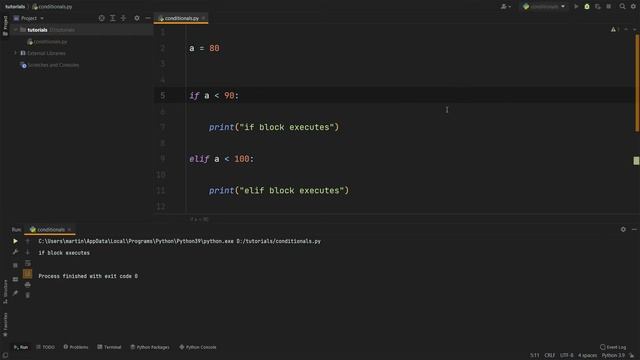Screen dimensions: 640x360
Task: Open Python Console tool window
Action: coord(198,347)
